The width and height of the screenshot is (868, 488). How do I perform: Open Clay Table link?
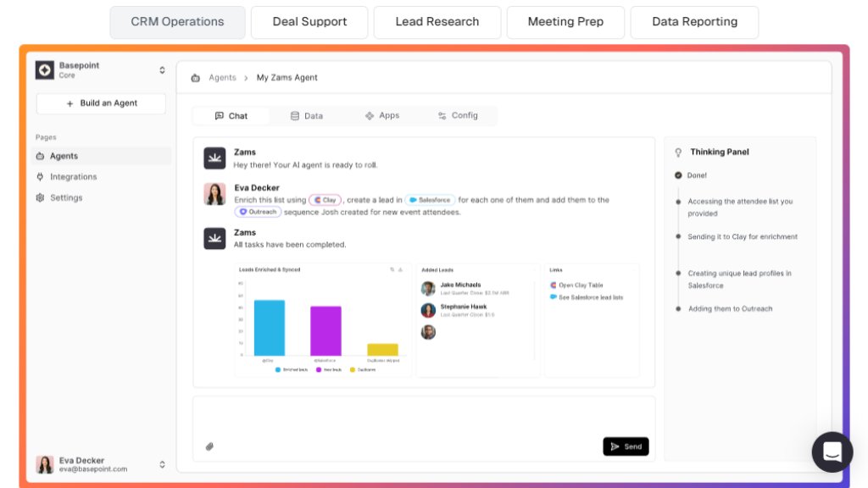tap(576, 285)
